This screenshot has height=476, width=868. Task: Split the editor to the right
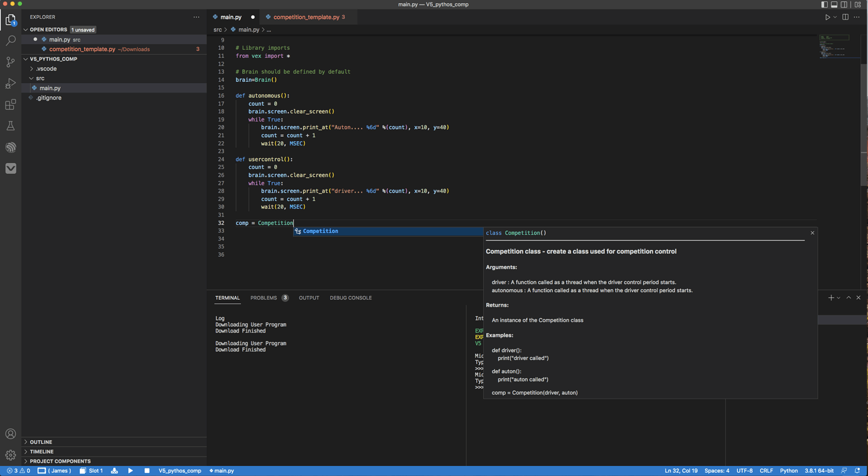coord(845,17)
